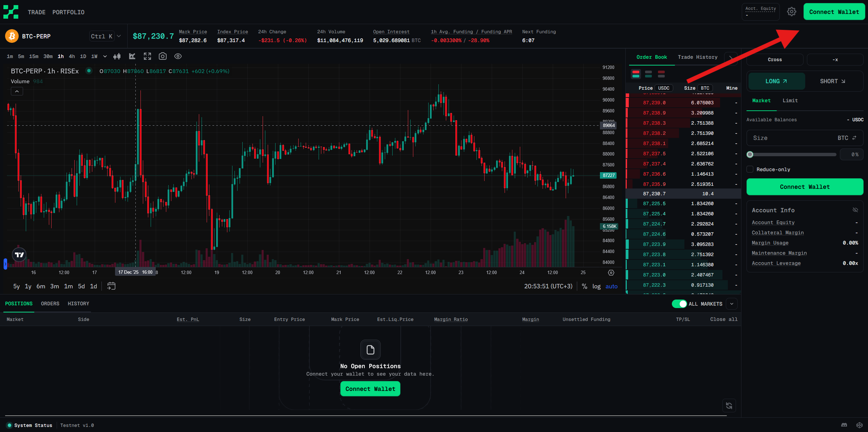Click the Size input field
Viewport: 868px width, 432px height.
794,138
